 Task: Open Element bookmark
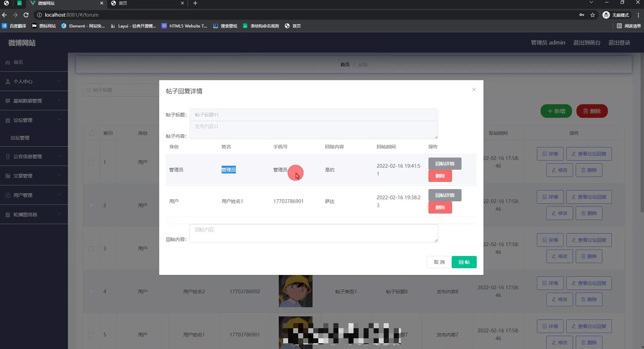pyautogui.click(x=83, y=26)
